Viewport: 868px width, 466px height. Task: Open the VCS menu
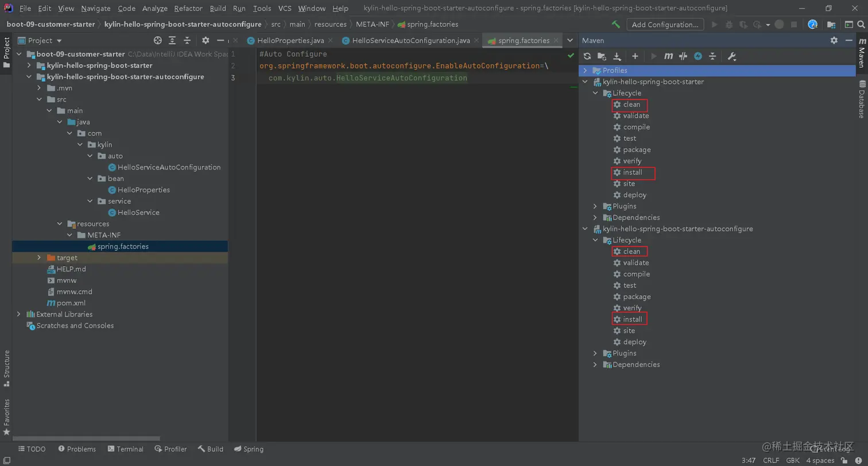tap(285, 9)
